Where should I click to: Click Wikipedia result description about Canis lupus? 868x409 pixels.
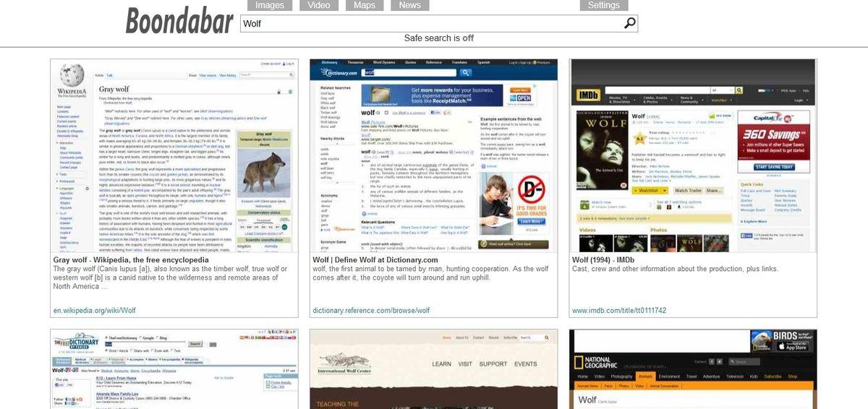click(x=171, y=278)
